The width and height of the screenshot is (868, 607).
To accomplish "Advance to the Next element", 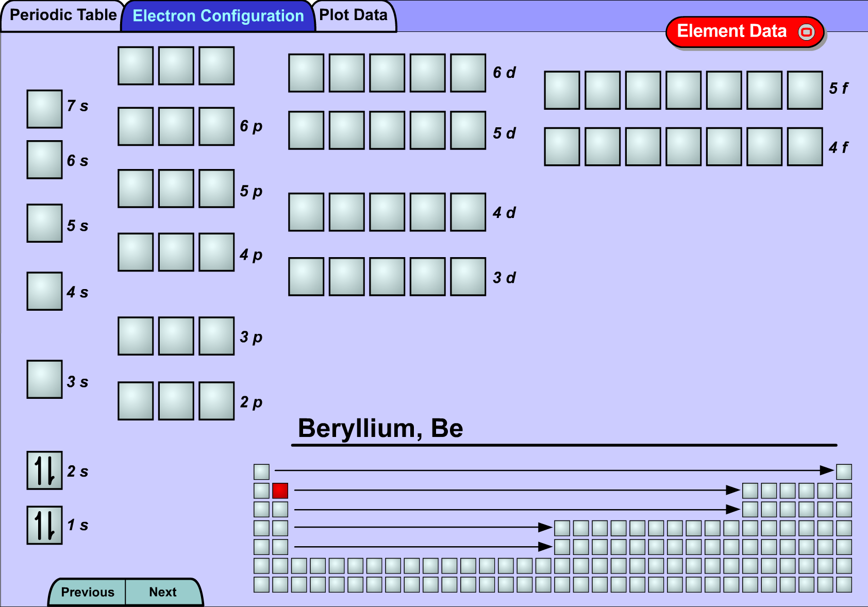I will pos(163,592).
